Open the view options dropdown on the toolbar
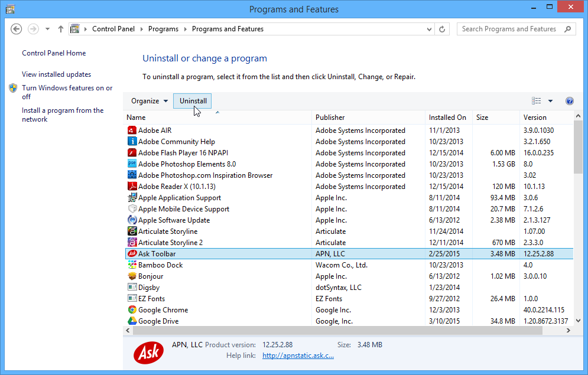This screenshot has height=375, width=588. tap(550, 100)
